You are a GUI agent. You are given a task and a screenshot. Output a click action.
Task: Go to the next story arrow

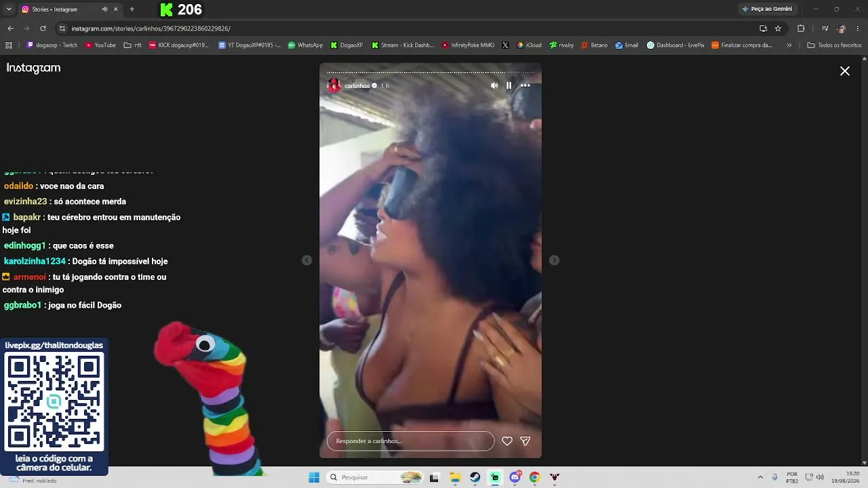[x=554, y=260]
